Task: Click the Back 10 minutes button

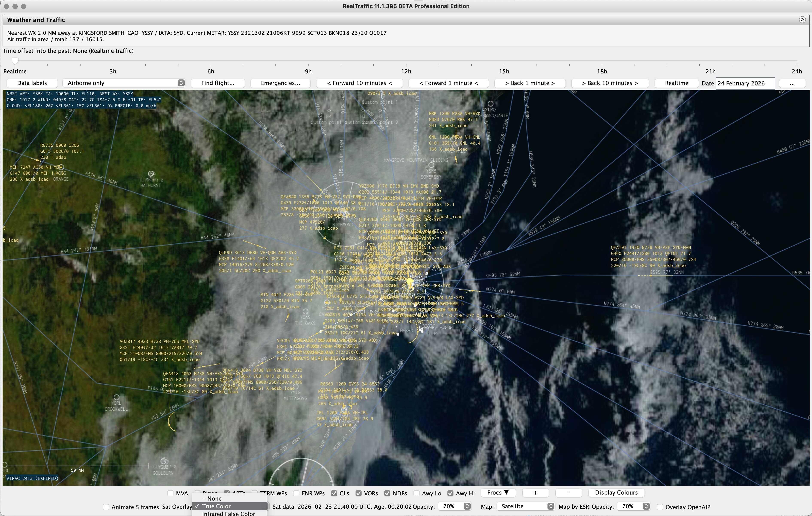Action: [x=610, y=83]
